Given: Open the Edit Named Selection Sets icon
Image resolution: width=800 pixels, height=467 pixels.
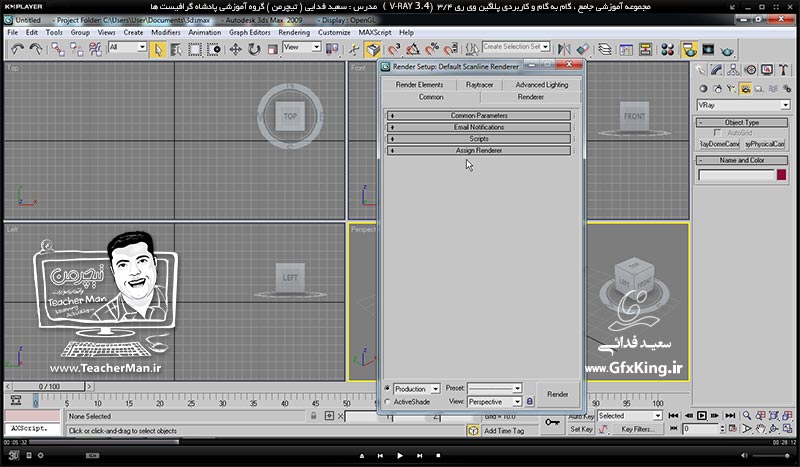Looking at the screenshot, I should [x=472, y=49].
